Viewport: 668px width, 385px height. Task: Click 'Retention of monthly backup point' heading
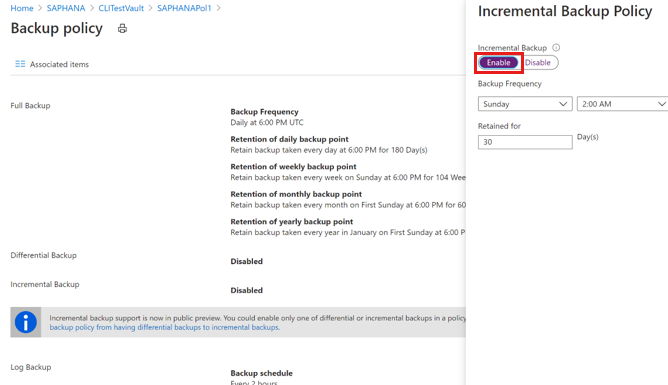point(296,194)
